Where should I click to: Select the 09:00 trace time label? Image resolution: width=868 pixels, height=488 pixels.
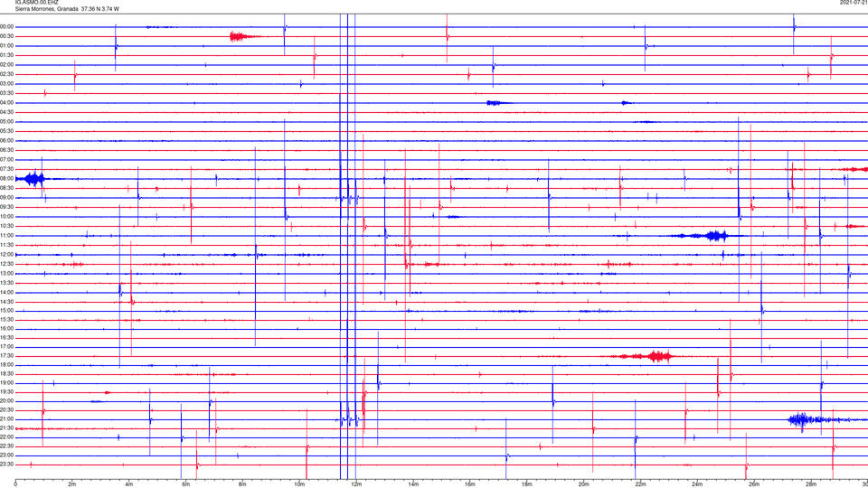(x=7, y=198)
